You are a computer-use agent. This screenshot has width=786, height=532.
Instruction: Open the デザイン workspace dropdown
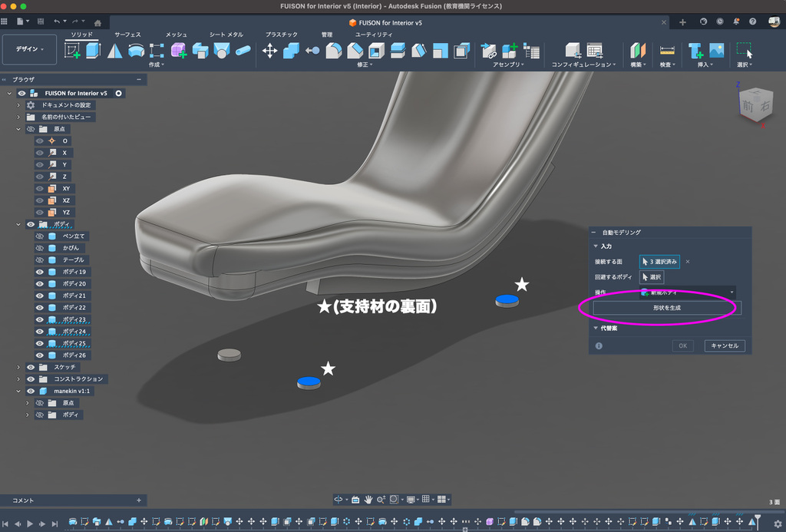click(x=30, y=49)
